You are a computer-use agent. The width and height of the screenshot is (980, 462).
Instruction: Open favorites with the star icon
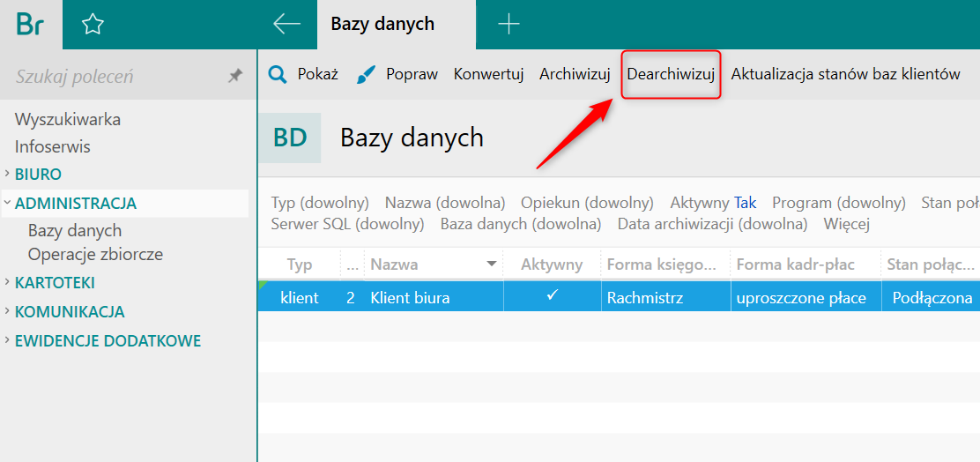point(93,25)
